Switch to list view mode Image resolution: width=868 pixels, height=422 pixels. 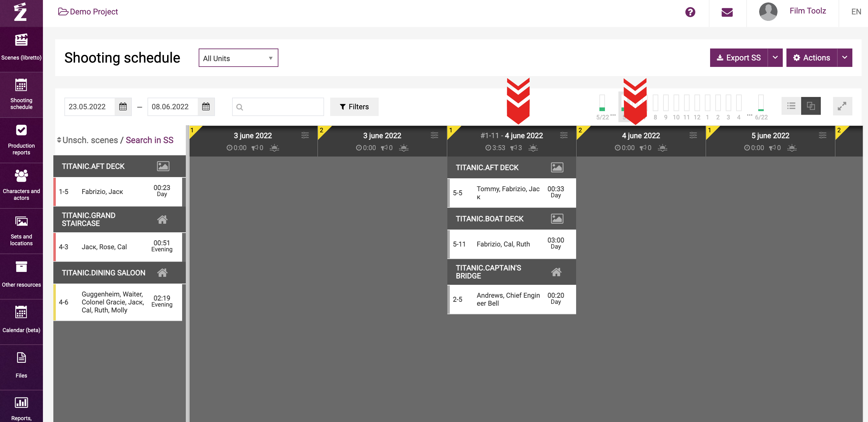pos(791,106)
